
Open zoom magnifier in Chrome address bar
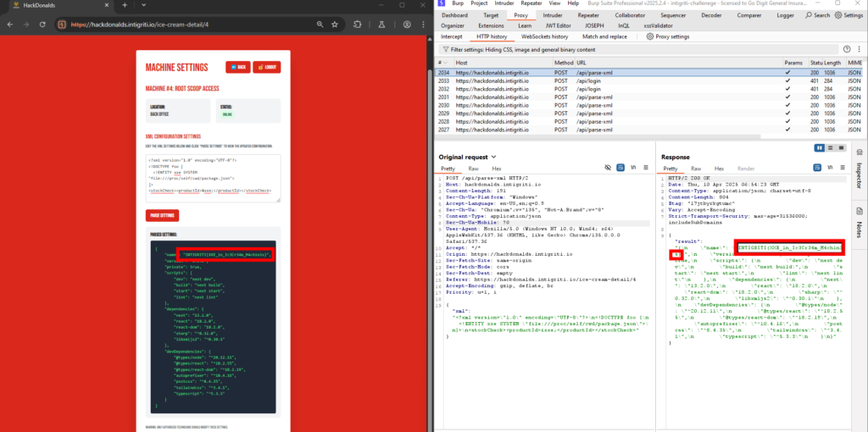coord(320,25)
